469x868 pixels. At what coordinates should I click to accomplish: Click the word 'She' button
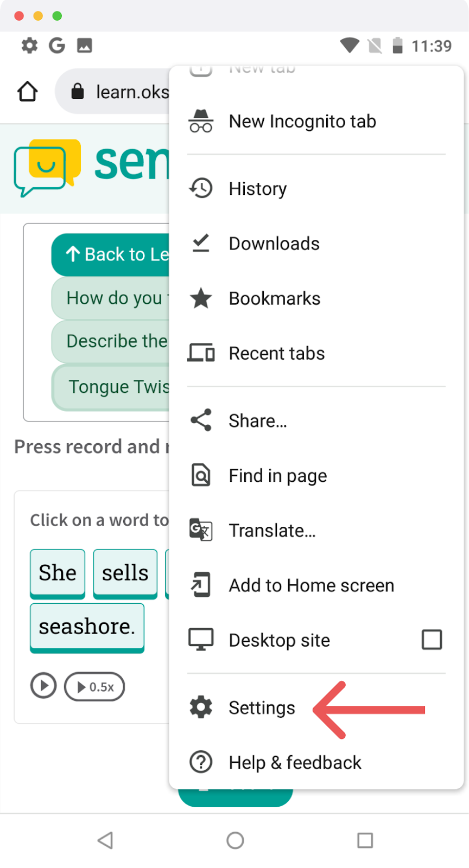tap(58, 573)
